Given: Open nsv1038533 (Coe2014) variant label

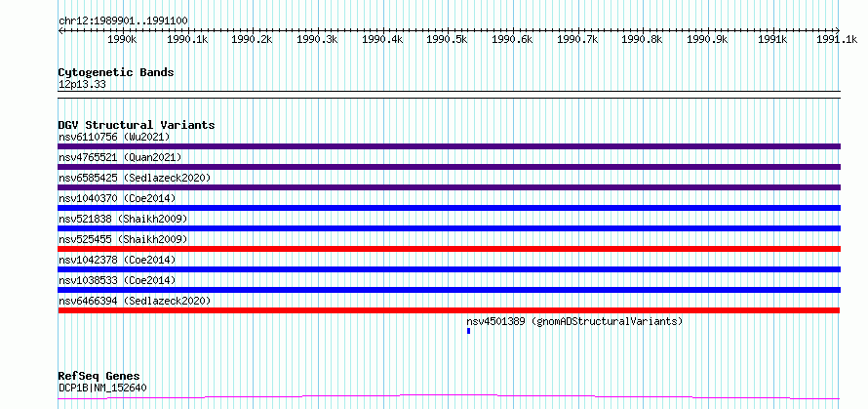Looking at the screenshot, I should coord(117,280).
